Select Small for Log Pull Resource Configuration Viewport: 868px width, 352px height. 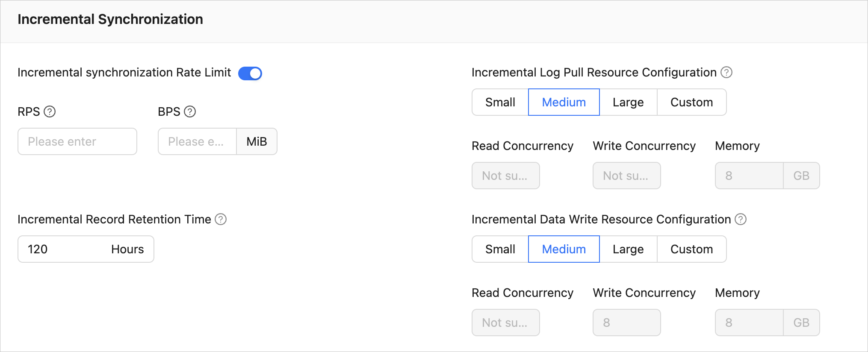click(500, 102)
